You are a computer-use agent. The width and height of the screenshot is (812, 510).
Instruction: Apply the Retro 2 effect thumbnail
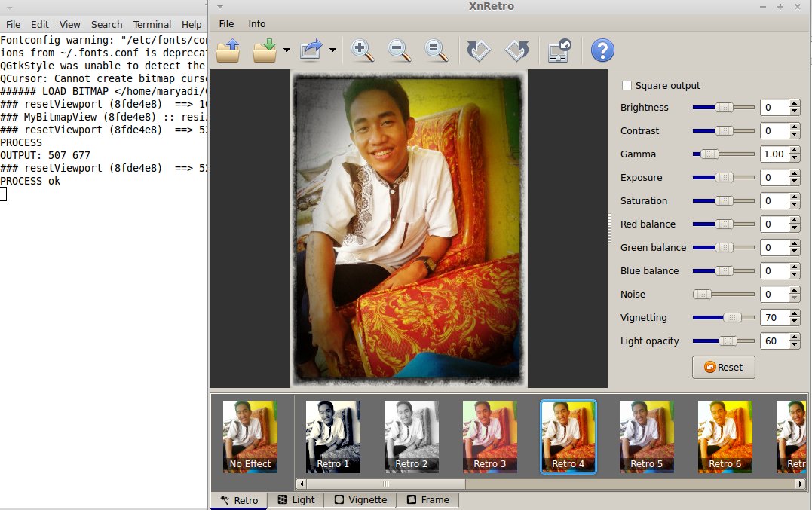411,437
